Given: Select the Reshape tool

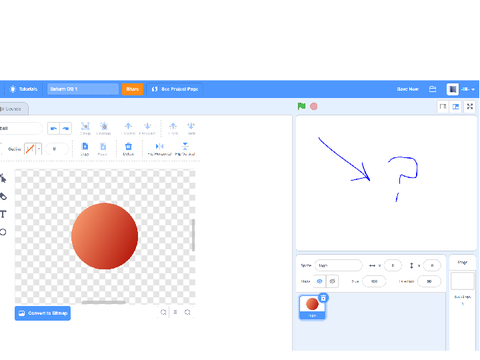Looking at the screenshot, I should click(x=3, y=179).
